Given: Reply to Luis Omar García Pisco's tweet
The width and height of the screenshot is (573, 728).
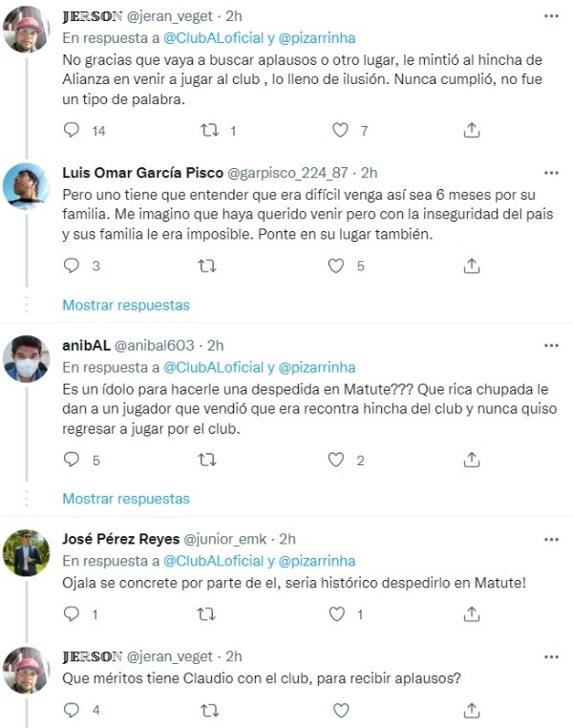Looking at the screenshot, I should click(71, 267).
